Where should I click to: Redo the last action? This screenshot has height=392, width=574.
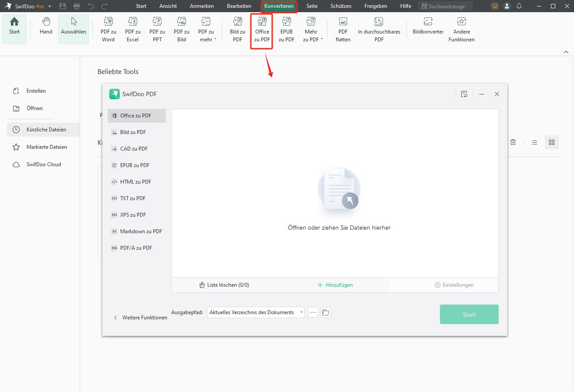(105, 6)
